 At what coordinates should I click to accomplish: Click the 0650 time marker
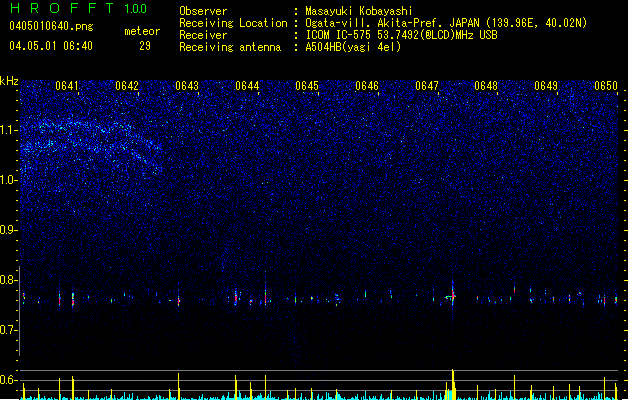click(606, 86)
